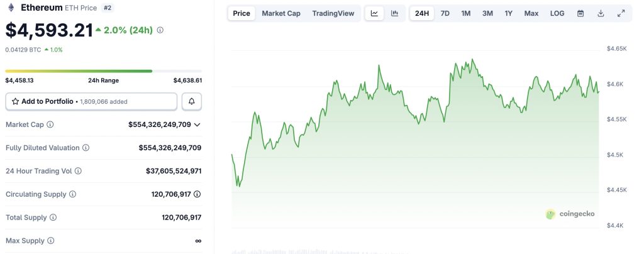This screenshot has height=254, width=644.
Task: Expand the Market Cap details chevron
Action: 197,124
